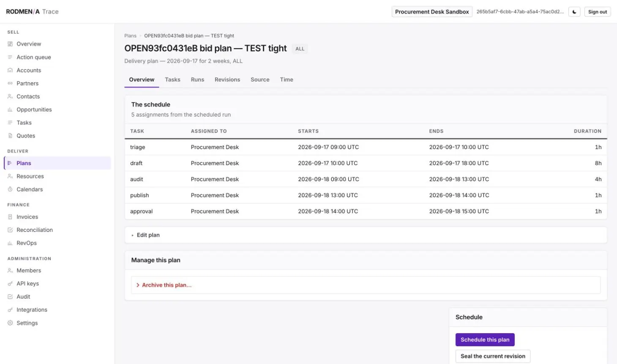Open the Source tab

(260, 79)
